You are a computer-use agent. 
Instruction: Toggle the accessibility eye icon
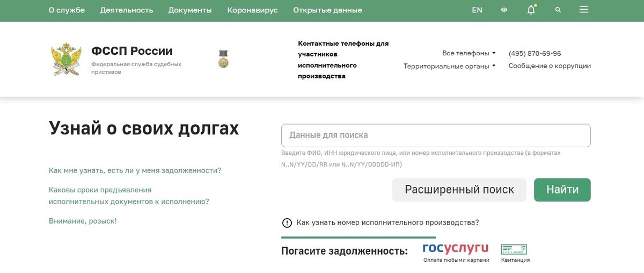pyautogui.click(x=504, y=10)
